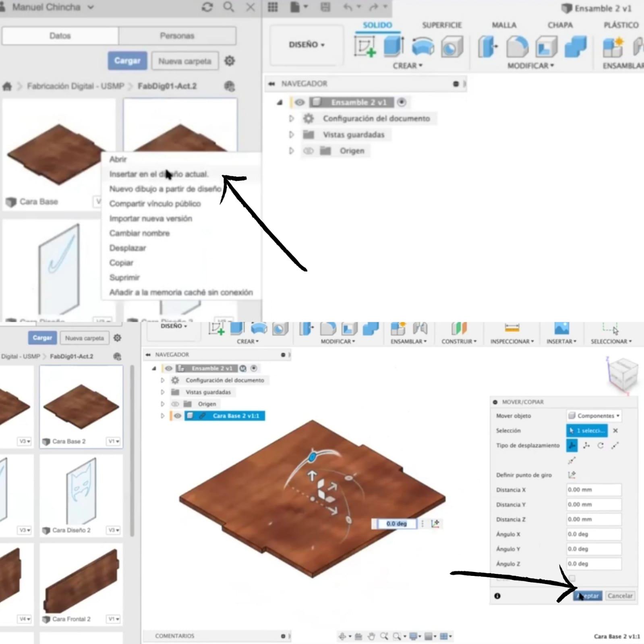Click the info icon in MOVER/COPIAR dialog

(497, 596)
